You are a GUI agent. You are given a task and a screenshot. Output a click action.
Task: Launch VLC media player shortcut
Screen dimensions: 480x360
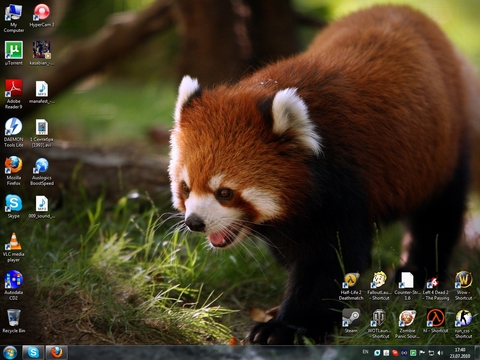[x=14, y=247]
